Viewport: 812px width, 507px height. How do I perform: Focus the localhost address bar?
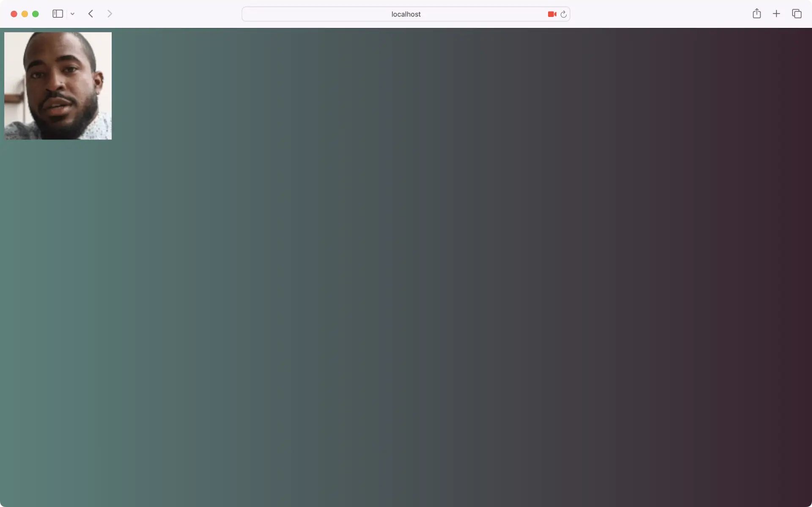pyautogui.click(x=321, y=14)
